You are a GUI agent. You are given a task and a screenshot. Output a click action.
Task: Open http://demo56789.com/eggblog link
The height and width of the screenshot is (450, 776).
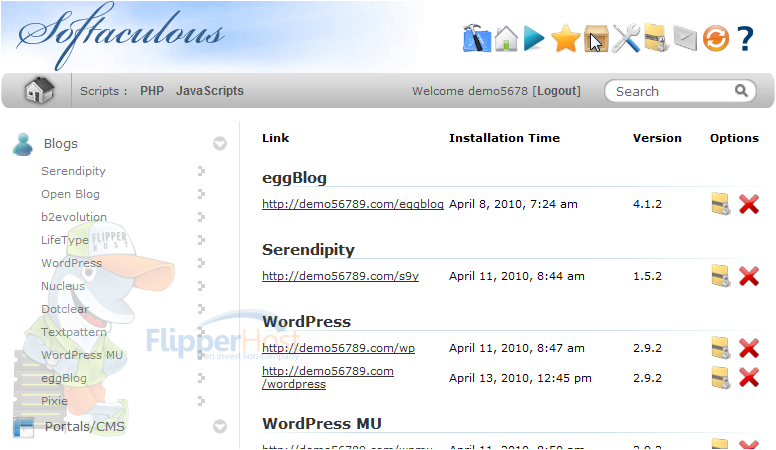click(353, 204)
